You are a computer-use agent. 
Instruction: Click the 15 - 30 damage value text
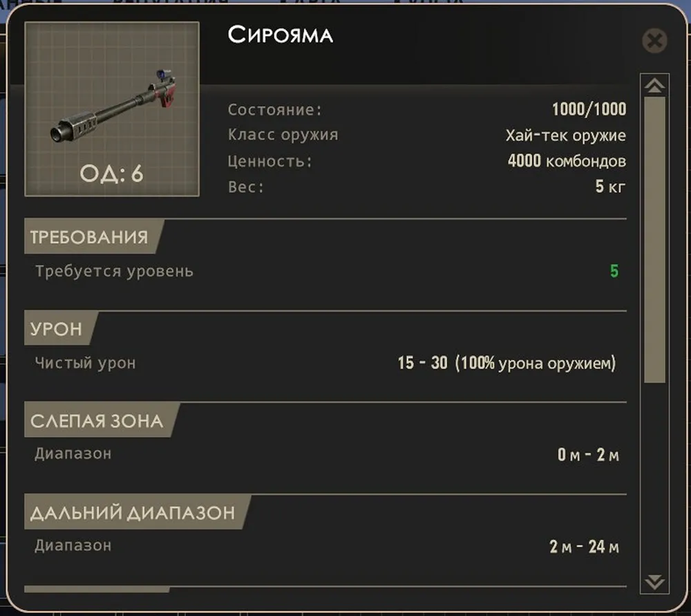tap(423, 363)
